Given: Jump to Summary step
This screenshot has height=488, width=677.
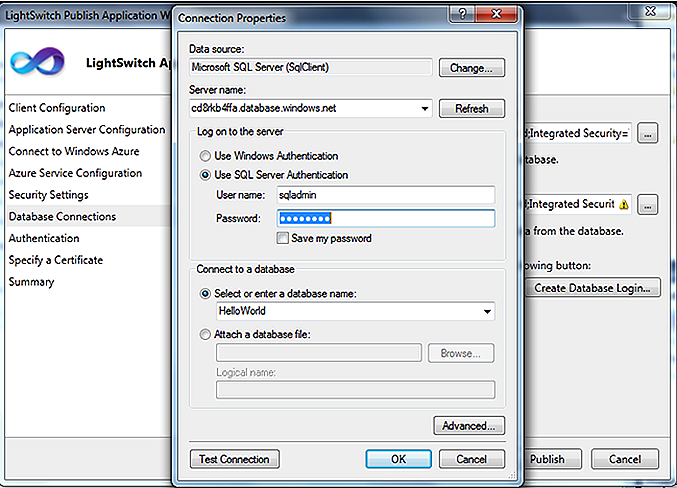Looking at the screenshot, I should [x=32, y=282].
